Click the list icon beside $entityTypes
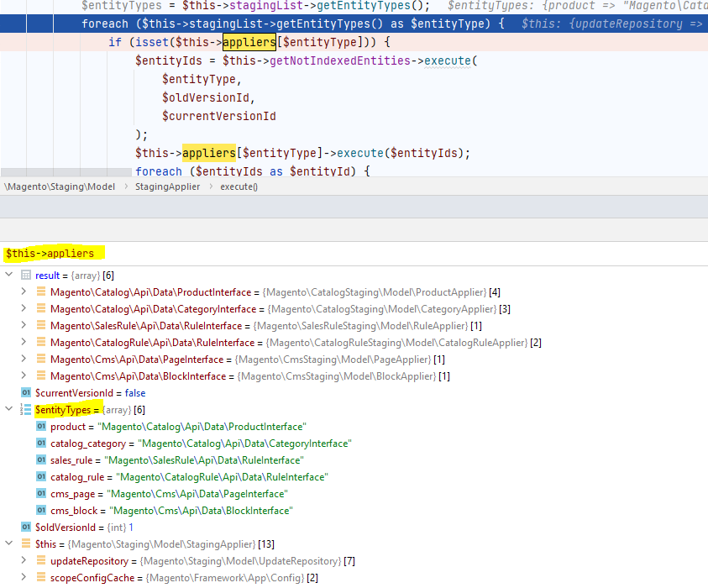 tap(25, 410)
